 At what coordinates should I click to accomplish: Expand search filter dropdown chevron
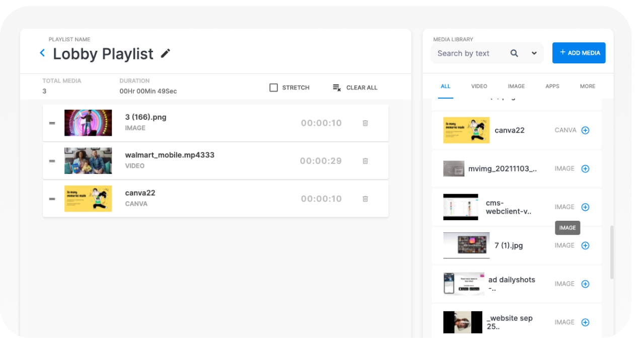tap(534, 53)
